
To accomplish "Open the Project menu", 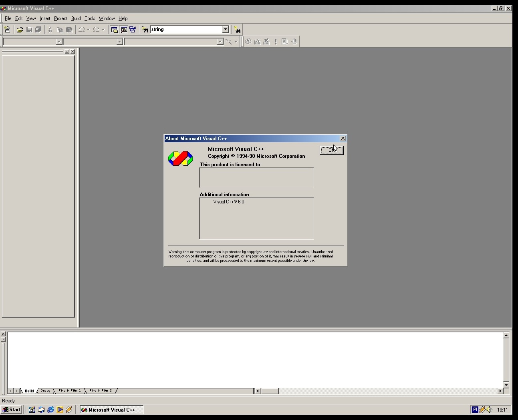I will point(61,18).
